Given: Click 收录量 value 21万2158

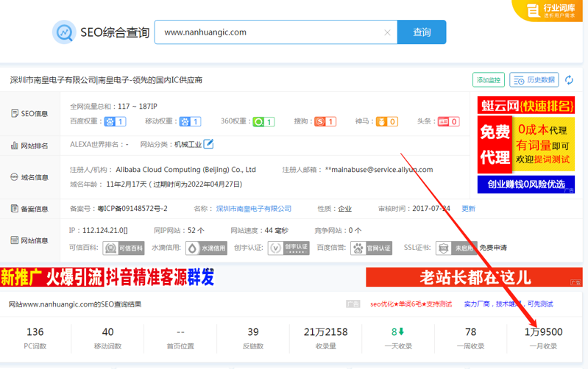Looking at the screenshot, I should [325, 332].
